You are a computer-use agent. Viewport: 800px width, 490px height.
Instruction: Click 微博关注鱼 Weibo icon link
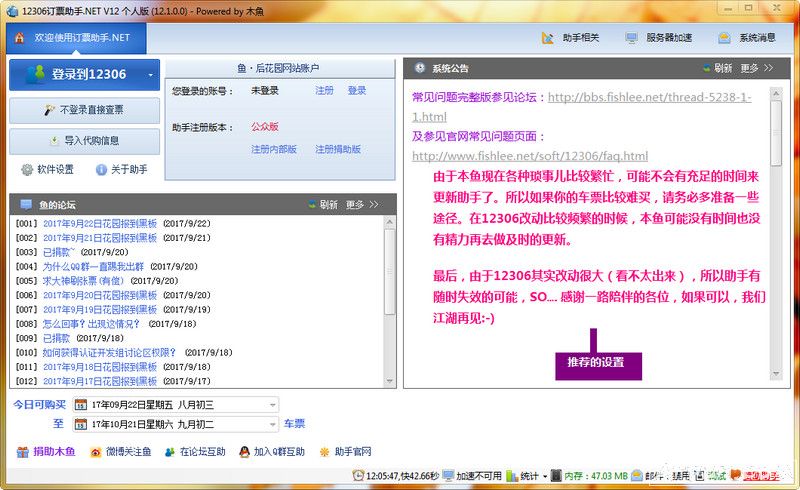pos(120,452)
